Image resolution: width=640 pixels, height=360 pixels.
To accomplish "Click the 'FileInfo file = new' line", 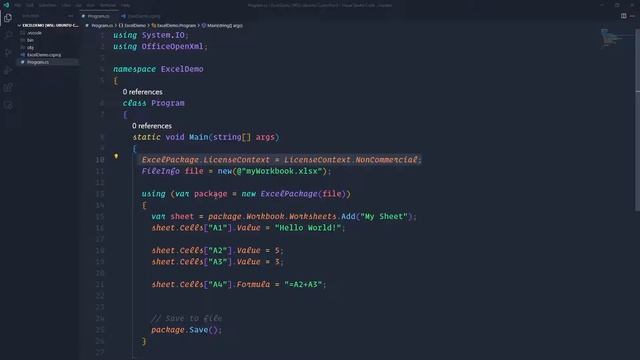I will 236,171.
